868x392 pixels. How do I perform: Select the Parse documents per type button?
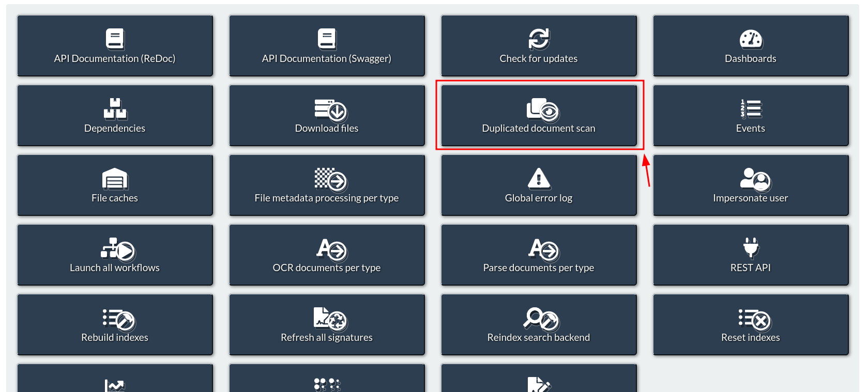539,255
